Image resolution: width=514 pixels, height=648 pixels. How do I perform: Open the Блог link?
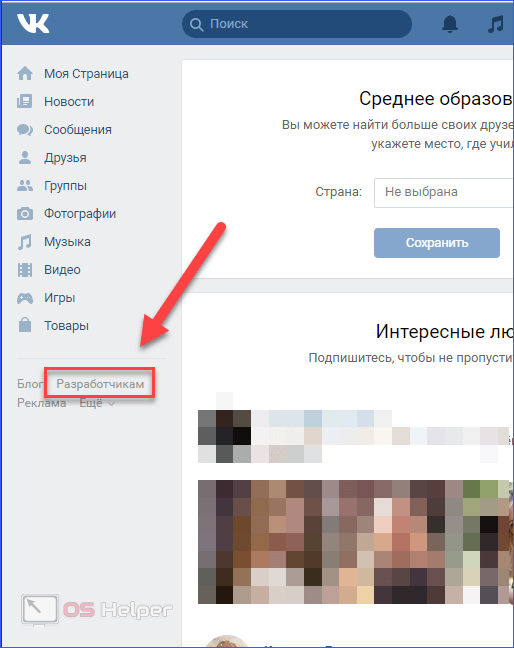(30, 384)
